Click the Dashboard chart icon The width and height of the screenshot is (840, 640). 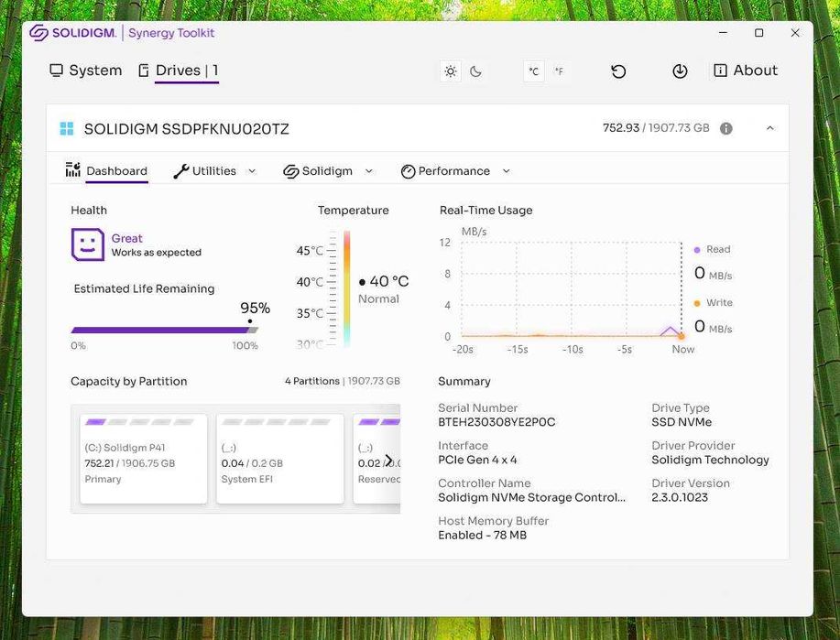(x=73, y=169)
